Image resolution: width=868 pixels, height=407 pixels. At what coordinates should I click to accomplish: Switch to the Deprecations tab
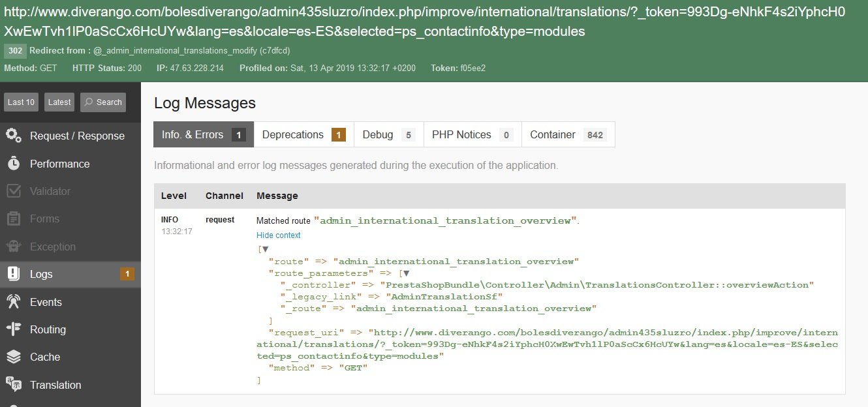click(303, 135)
